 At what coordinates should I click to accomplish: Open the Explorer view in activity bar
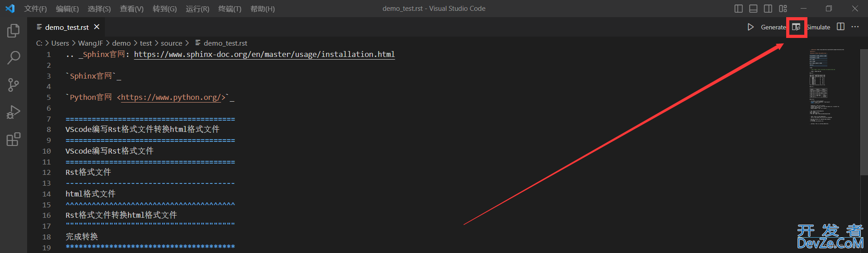[14, 31]
